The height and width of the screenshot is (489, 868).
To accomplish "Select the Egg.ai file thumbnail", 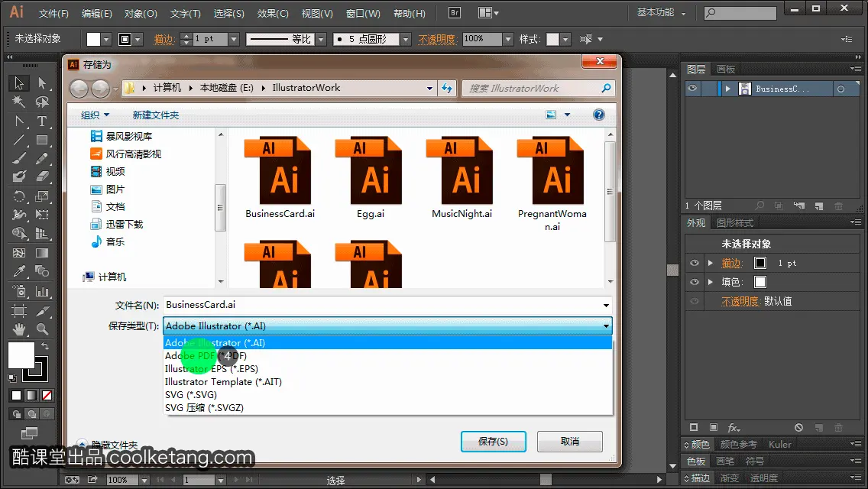I will (370, 177).
